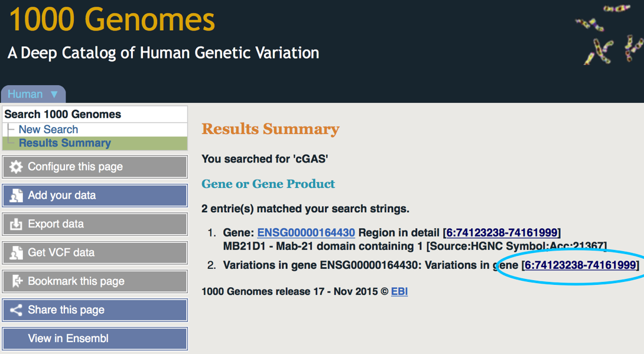Click the chromosomes logo in the header

click(x=609, y=34)
